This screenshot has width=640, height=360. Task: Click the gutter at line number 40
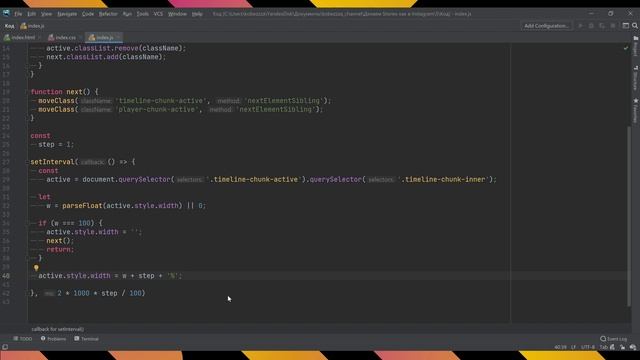tap(6, 276)
